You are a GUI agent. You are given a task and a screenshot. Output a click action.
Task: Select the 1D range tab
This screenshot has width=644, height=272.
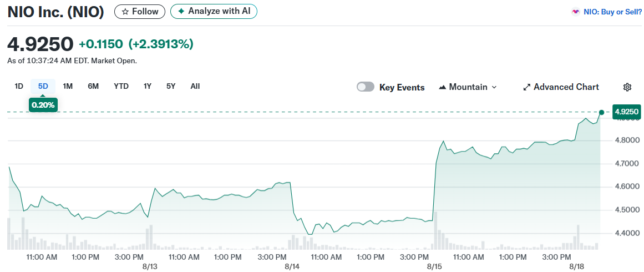(19, 86)
